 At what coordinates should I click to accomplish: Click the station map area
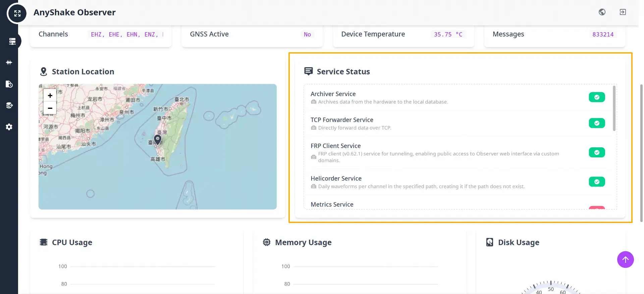(x=158, y=147)
